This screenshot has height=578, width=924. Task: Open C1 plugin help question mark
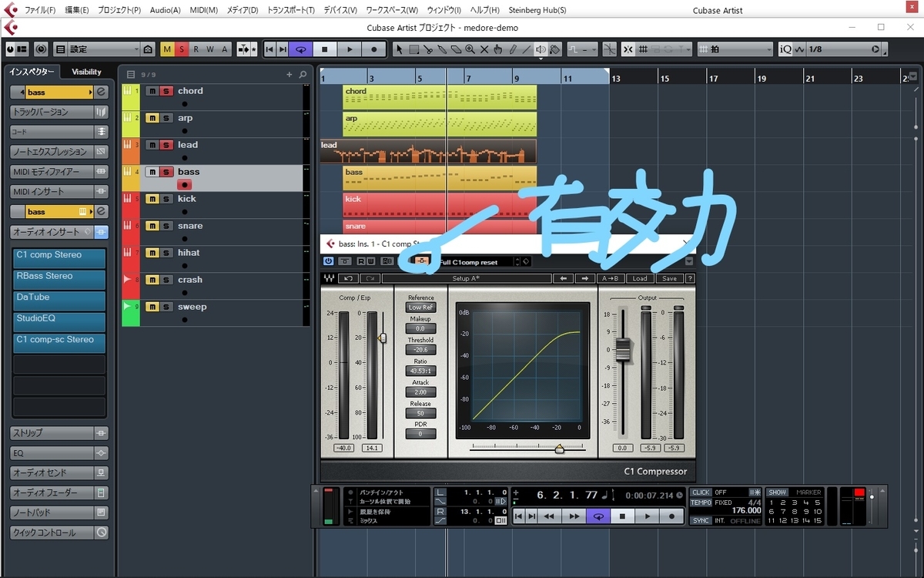click(x=690, y=278)
